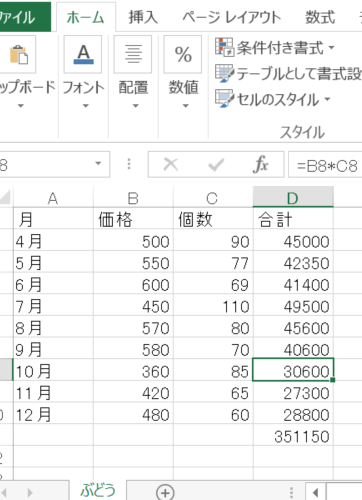Image resolution: width=362 pixels, height=500 pixels.
Task: Switch to the 数式 tab
Action: click(320, 17)
